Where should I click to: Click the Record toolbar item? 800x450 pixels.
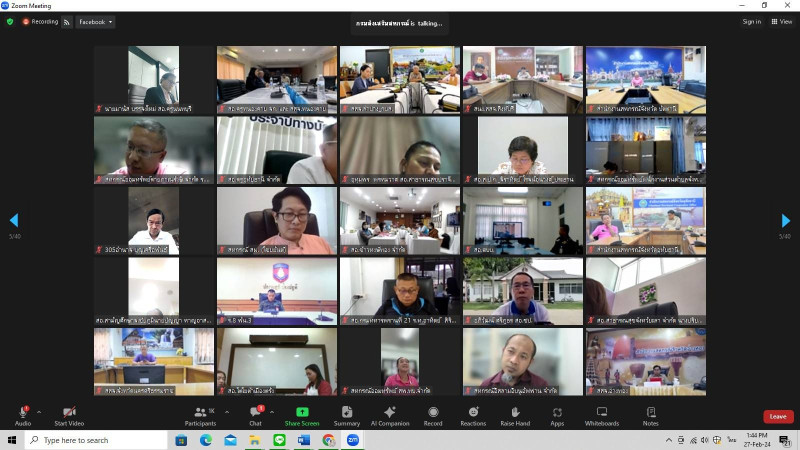pyautogui.click(x=433, y=415)
